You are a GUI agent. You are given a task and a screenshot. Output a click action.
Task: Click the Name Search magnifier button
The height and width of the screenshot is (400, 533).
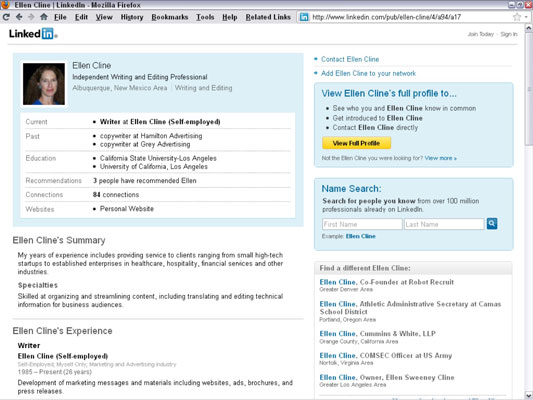tap(492, 224)
